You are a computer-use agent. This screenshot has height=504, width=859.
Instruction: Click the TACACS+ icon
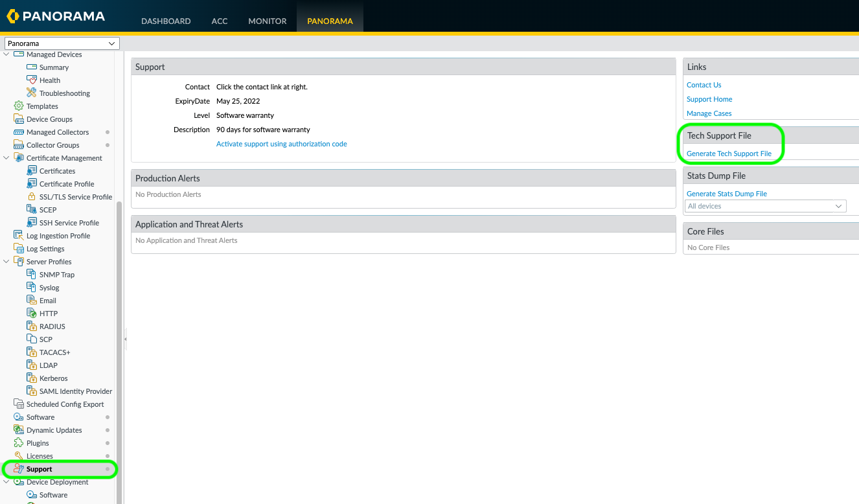(32, 352)
